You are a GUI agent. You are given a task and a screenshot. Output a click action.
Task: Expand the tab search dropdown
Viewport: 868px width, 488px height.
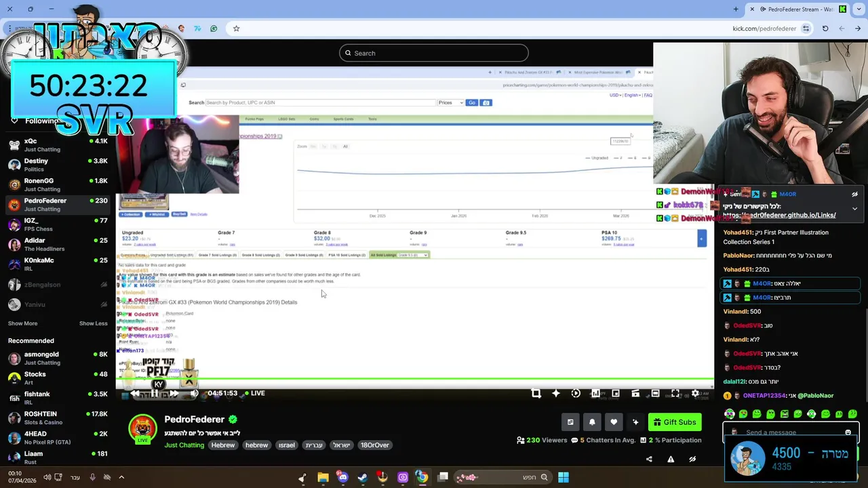tap(857, 9)
